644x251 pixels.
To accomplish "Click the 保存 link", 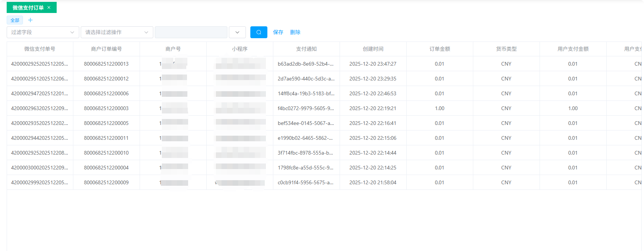I will click(278, 32).
